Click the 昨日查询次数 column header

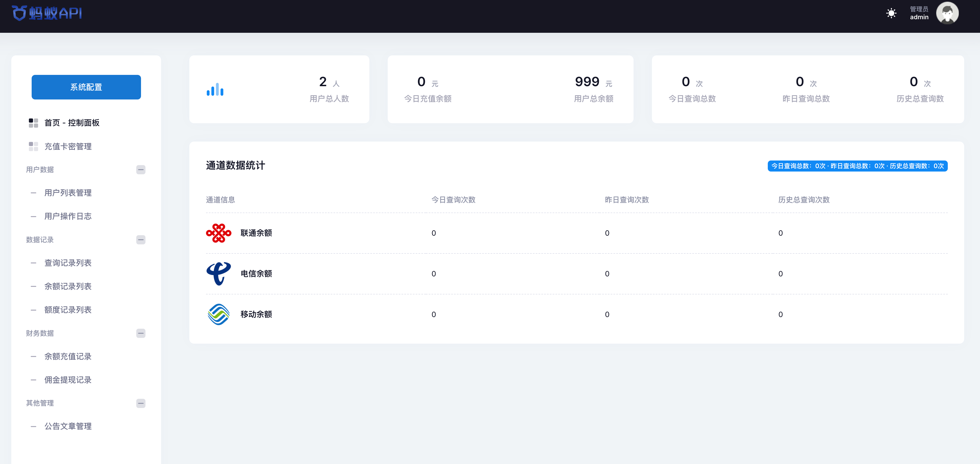point(626,200)
